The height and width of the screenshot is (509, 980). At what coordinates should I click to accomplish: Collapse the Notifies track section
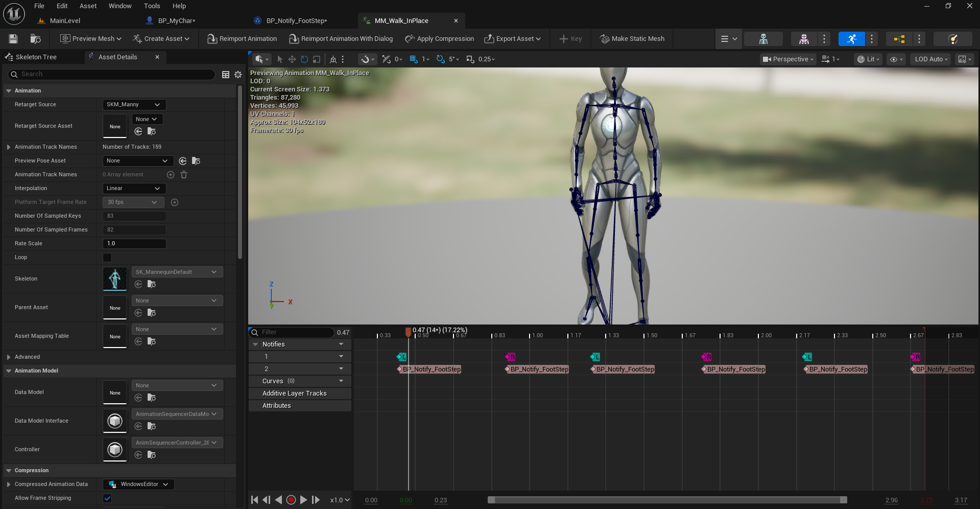pyautogui.click(x=256, y=344)
